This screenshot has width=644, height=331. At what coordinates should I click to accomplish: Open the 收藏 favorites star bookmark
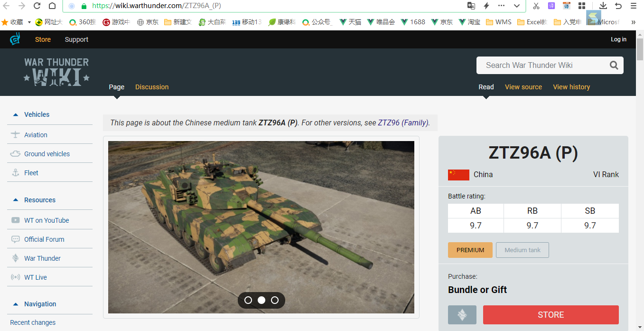[x=12, y=22]
